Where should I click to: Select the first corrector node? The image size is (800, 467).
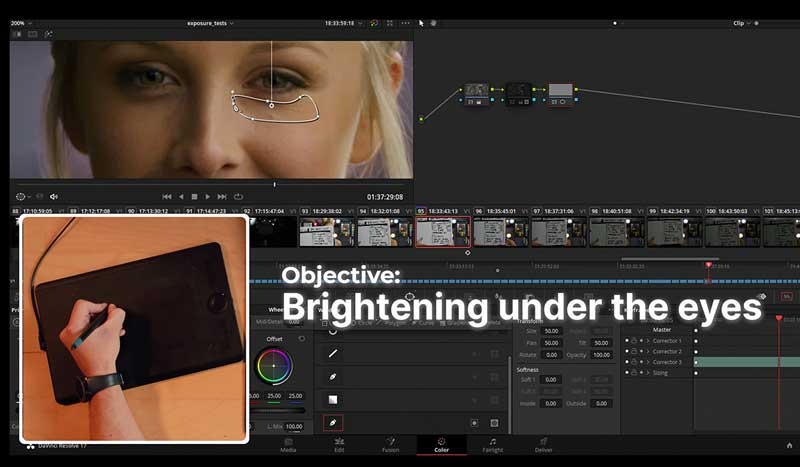point(476,94)
